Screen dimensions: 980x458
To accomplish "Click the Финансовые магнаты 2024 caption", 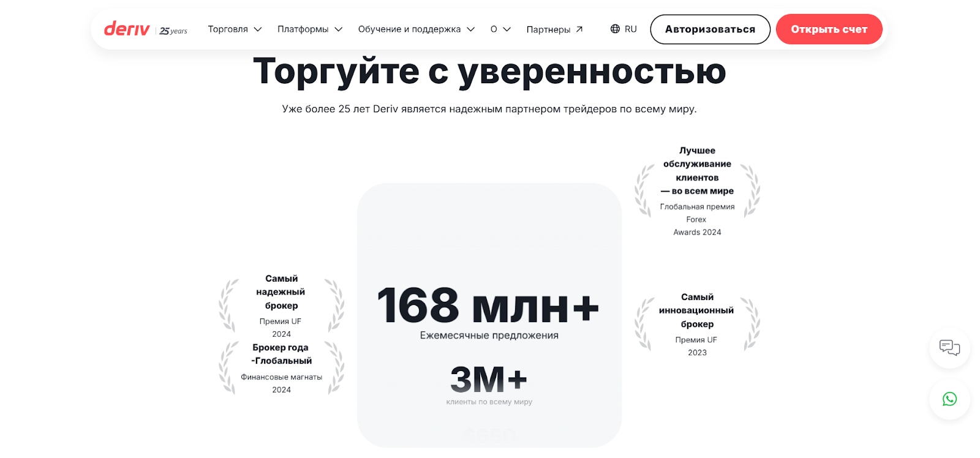I will pyautogui.click(x=281, y=383).
